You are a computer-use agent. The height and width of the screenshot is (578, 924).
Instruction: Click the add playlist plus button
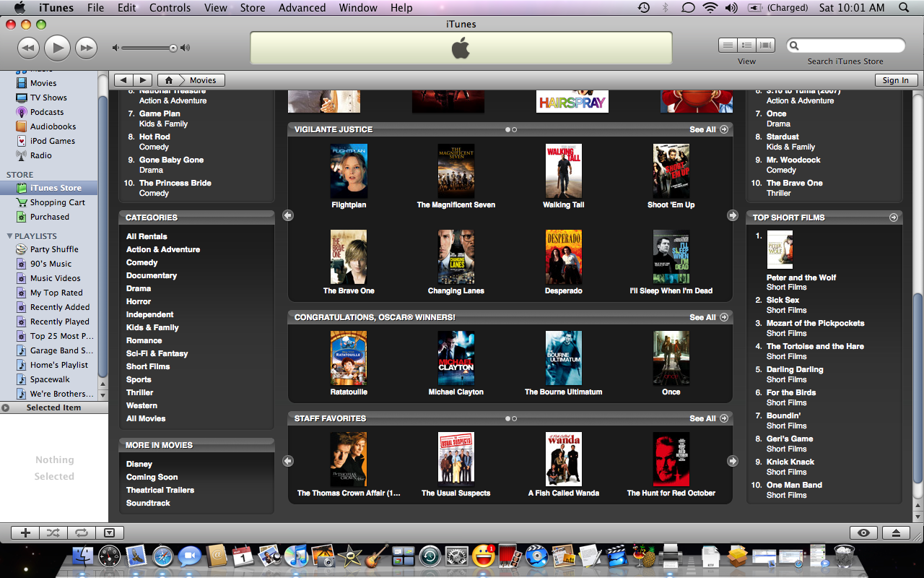click(25, 532)
